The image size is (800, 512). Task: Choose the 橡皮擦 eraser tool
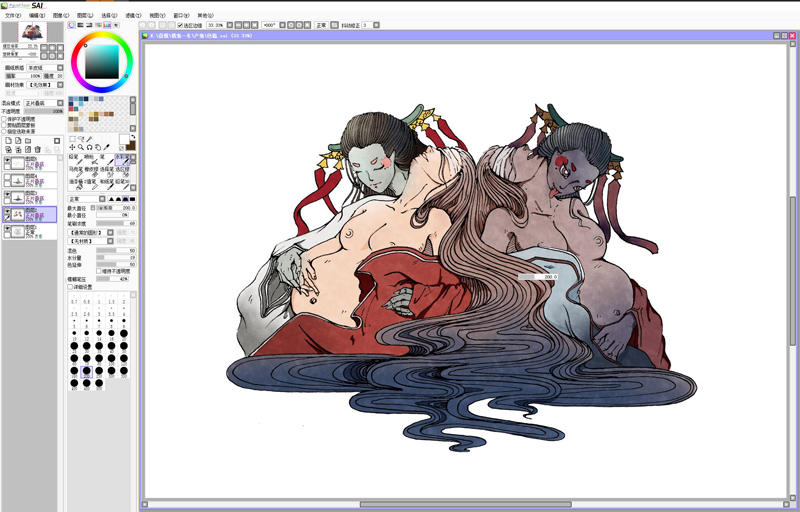pyautogui.click(x=91, y=171)
